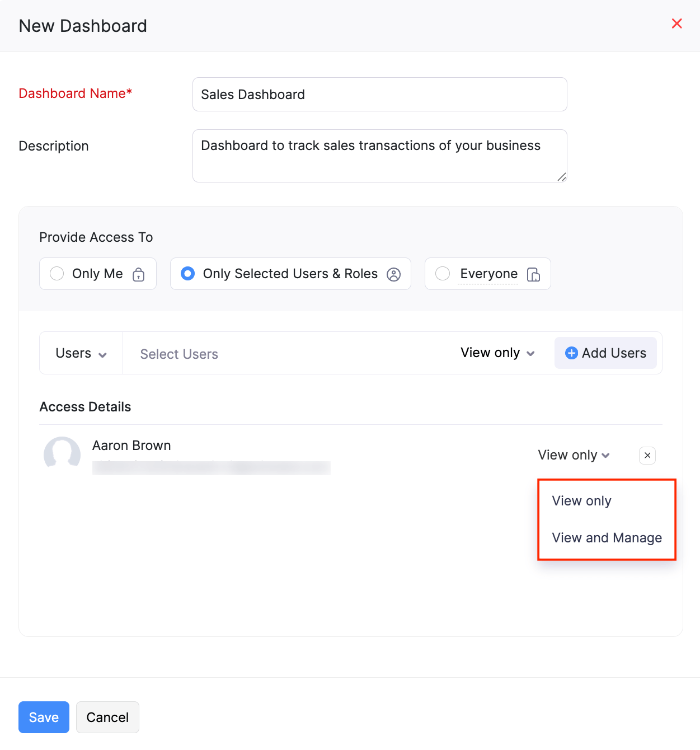Select the Only Me radio button
Viewport: 700px width, 750px height.
[x=57, y=274]
